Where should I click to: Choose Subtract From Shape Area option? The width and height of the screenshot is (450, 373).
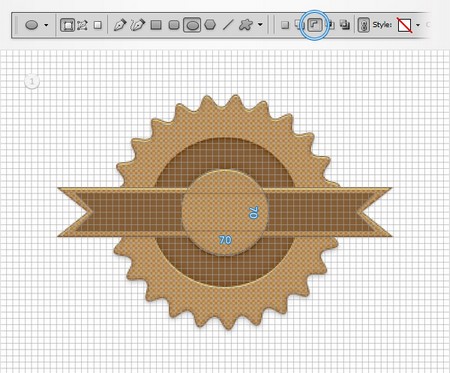[x=315, y=25]
